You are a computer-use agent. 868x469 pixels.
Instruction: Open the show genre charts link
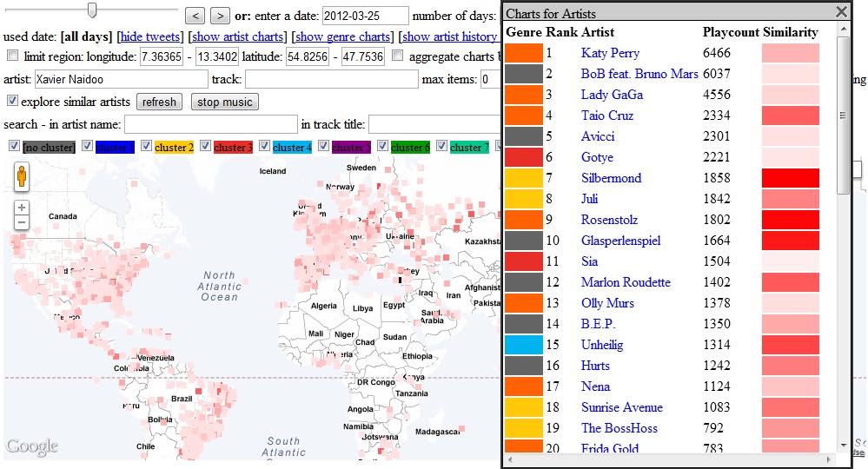coord(342,36)
